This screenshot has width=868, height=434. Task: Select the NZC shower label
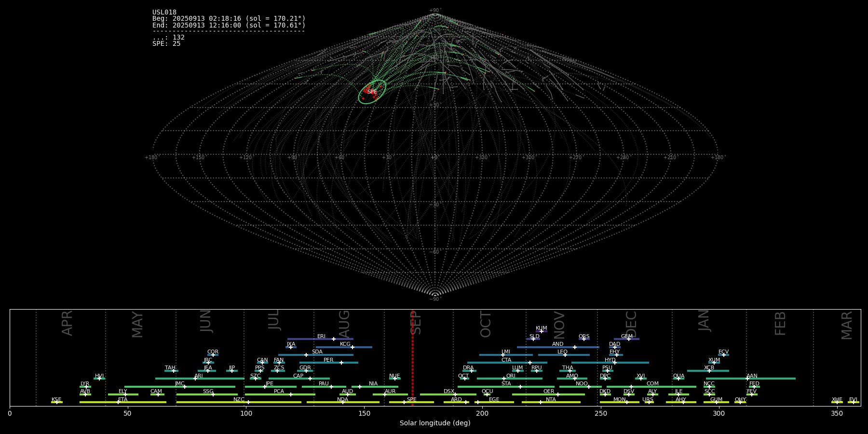point(239,400)
